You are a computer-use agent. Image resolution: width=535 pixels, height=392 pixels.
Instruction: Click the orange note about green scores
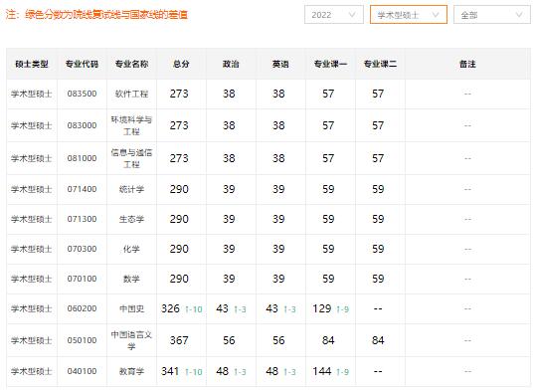(x=96, y=15)
